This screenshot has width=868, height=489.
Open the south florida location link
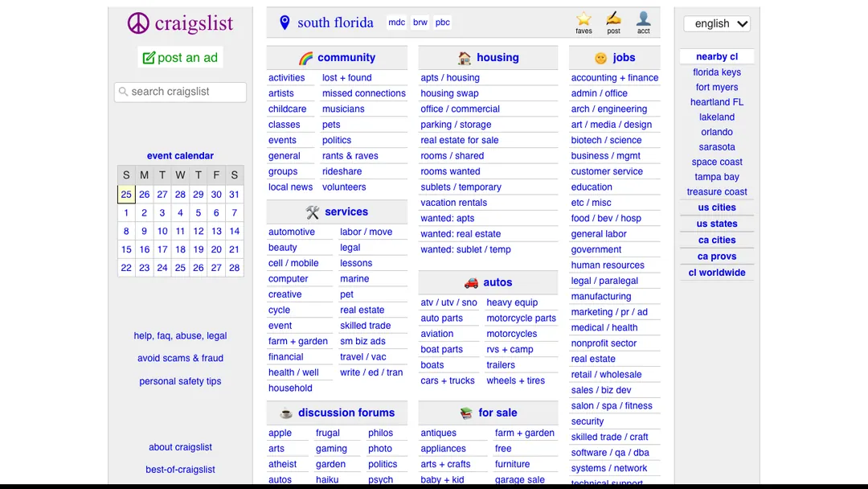[335, 23]
